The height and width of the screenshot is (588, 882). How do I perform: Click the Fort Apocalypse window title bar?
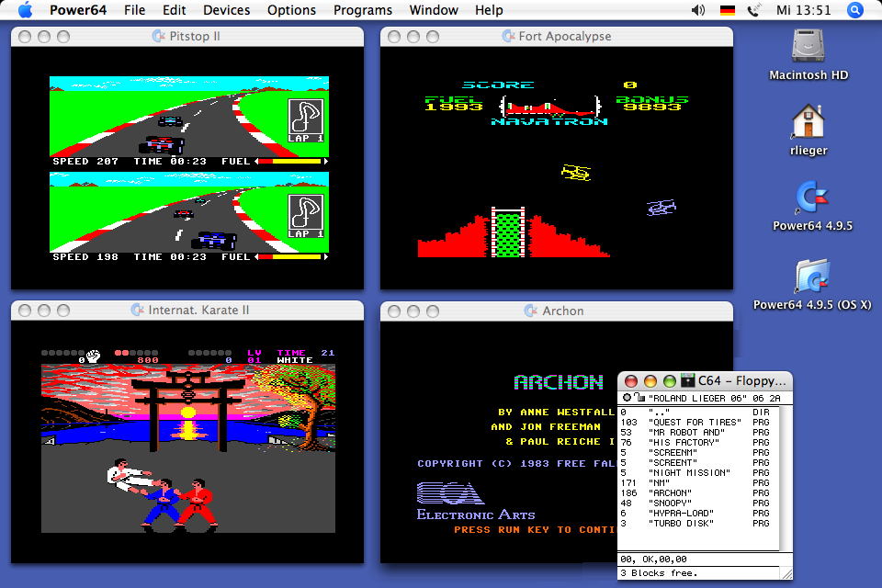point(557,36)
